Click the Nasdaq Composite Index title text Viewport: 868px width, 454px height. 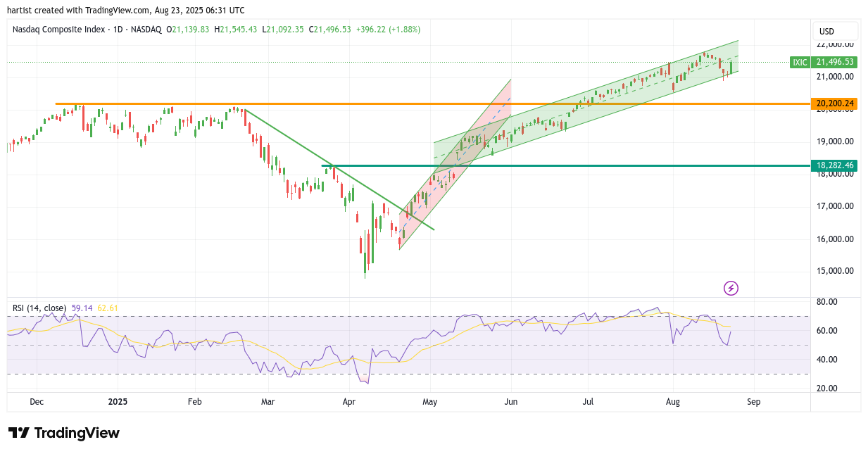[60, 30]
